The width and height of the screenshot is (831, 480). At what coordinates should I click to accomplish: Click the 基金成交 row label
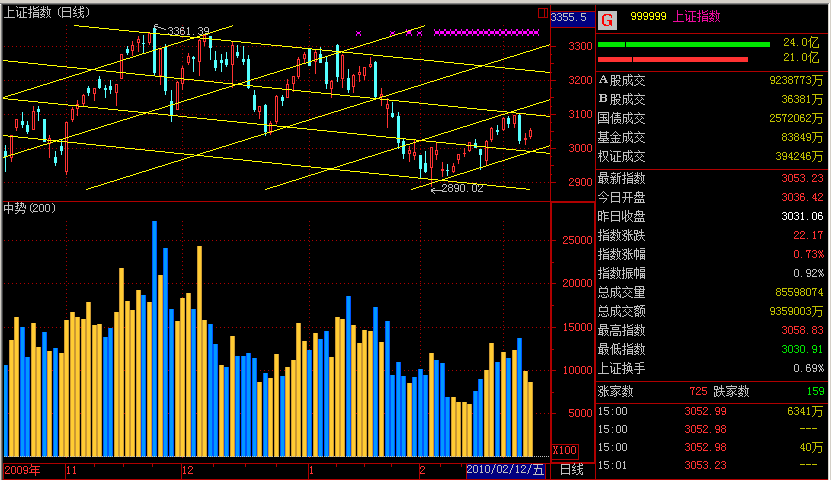pyautogui.click(x=622, y=137)
